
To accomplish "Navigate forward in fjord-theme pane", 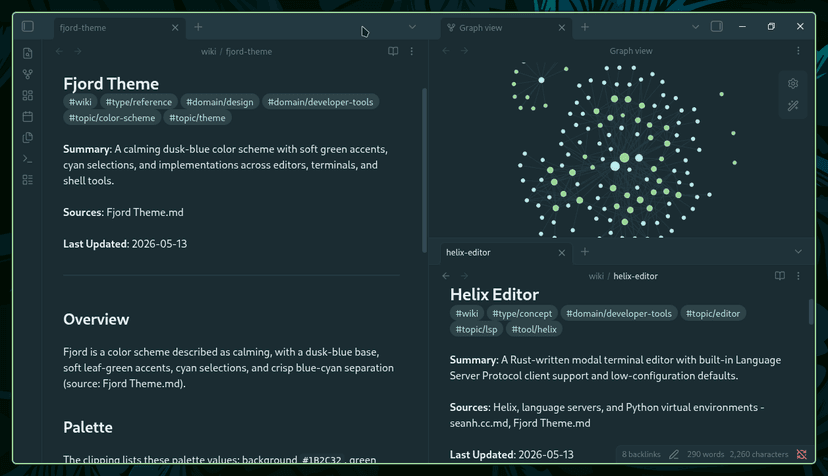I will [78, 51].
